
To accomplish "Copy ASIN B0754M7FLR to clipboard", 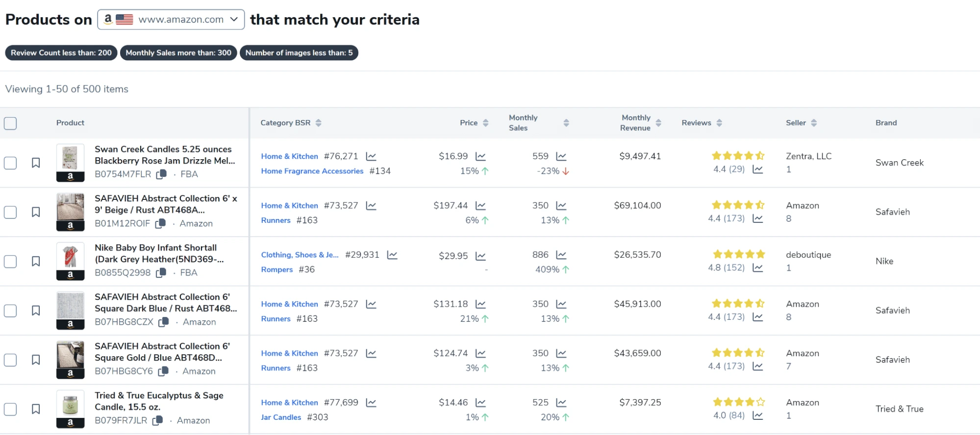I will (161, 174).
